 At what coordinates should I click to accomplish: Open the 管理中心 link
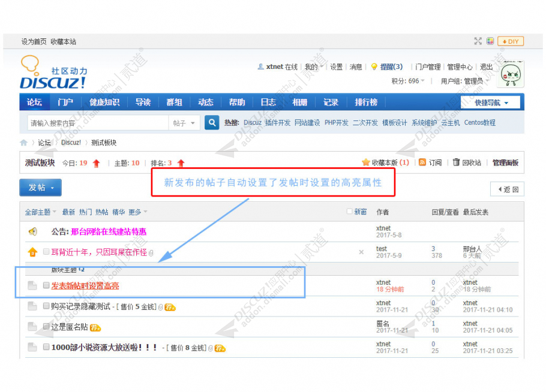[x=460, y=67]
